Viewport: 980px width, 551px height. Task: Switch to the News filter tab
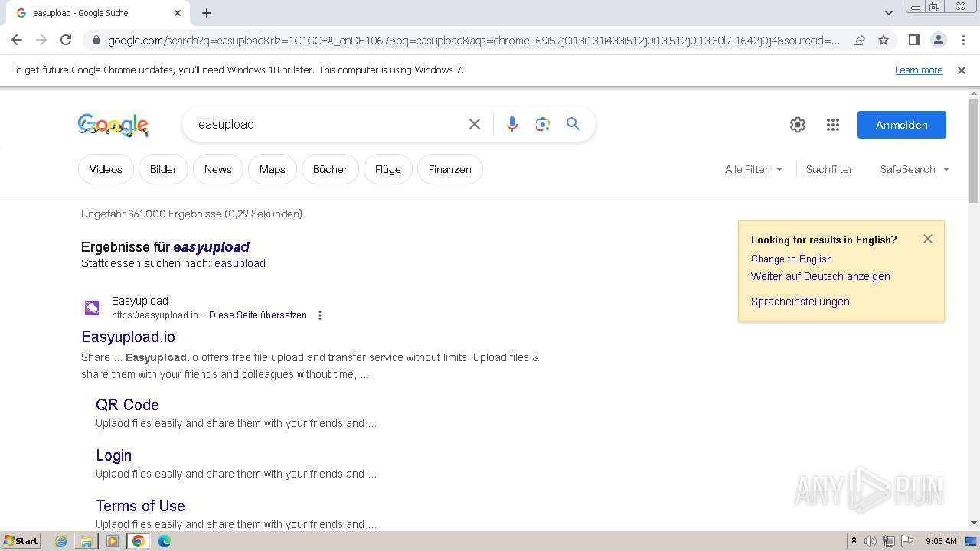click(218, 169)
